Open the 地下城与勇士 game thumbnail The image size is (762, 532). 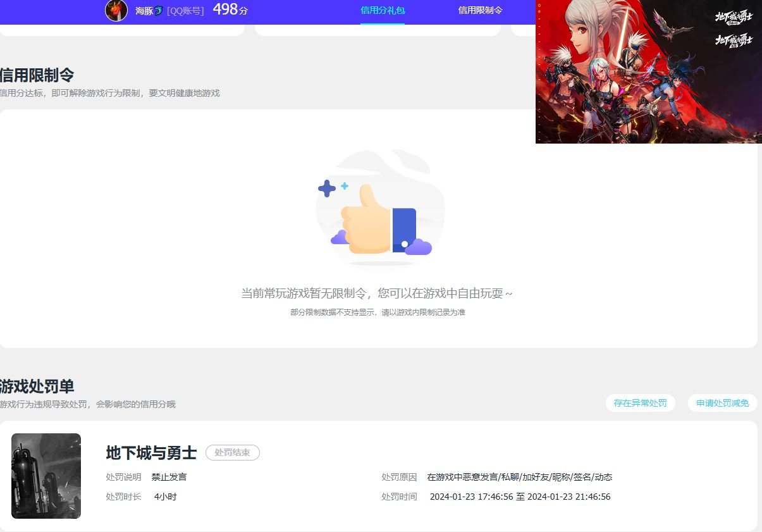pyautogui.click(x=46, y=476)
